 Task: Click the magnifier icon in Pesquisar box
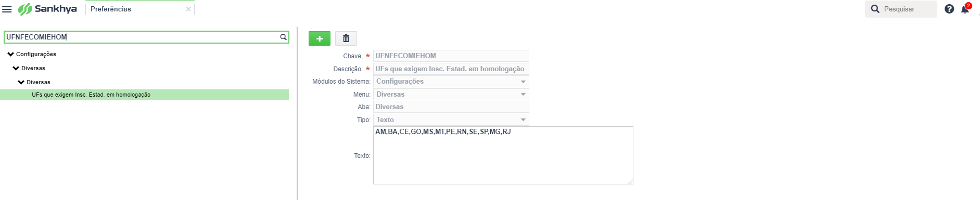tap(875, 9)
